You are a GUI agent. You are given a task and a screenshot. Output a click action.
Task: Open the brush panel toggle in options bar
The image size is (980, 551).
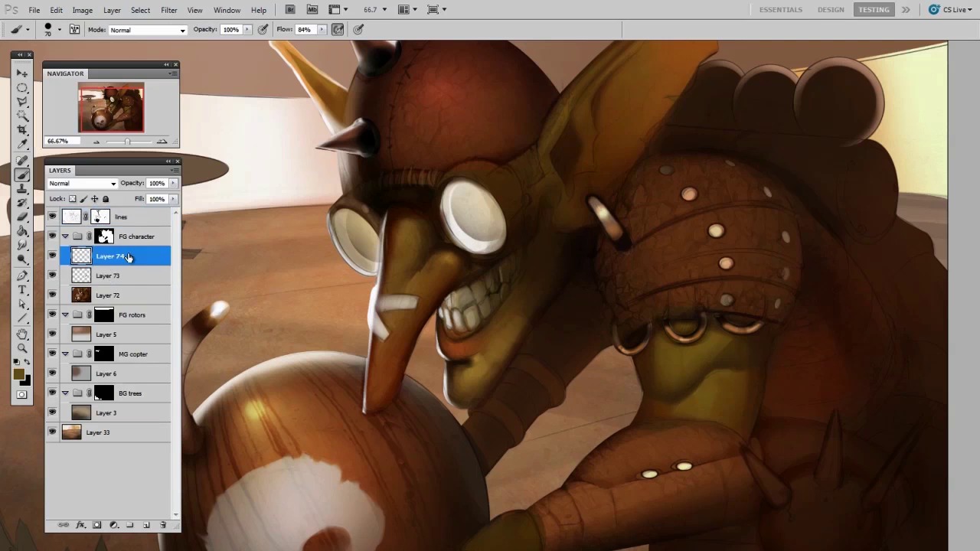pos(74,29)
